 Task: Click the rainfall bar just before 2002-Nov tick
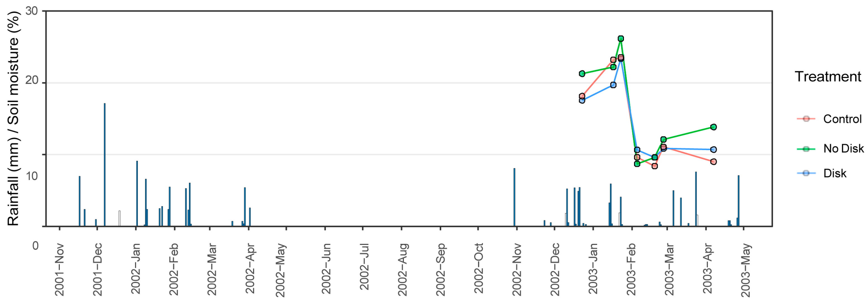coord(514,197)
